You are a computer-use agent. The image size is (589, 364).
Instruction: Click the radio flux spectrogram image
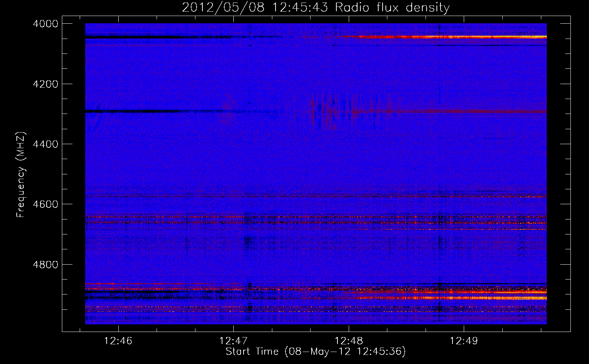(316, 174)
